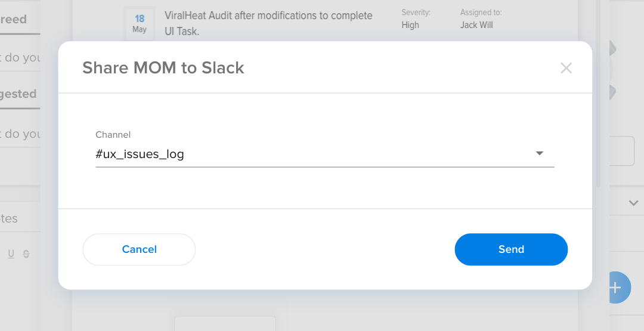Click the blue plus add button
Image resolution: width=644 pixels, height=331 pixels.
618,287
